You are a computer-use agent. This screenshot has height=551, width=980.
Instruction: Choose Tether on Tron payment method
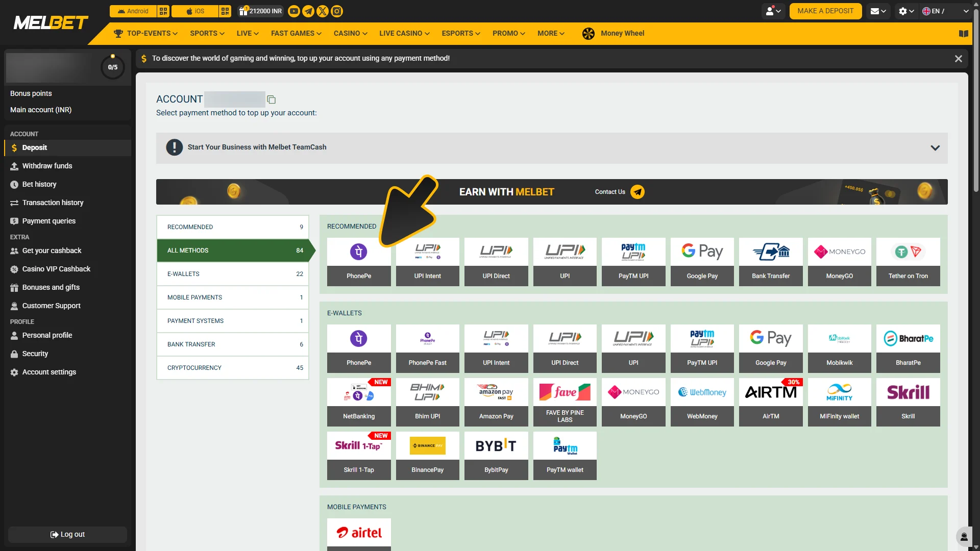[x=908, y=262]
